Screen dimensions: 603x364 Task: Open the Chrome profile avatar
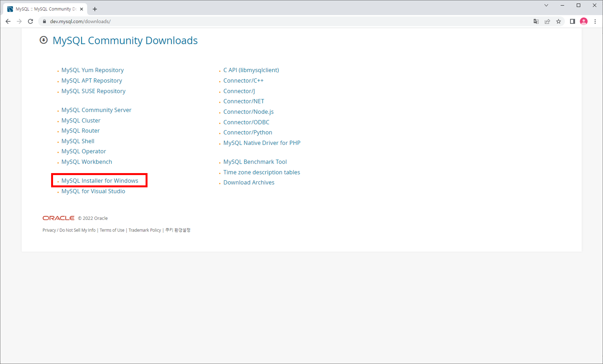584,21
